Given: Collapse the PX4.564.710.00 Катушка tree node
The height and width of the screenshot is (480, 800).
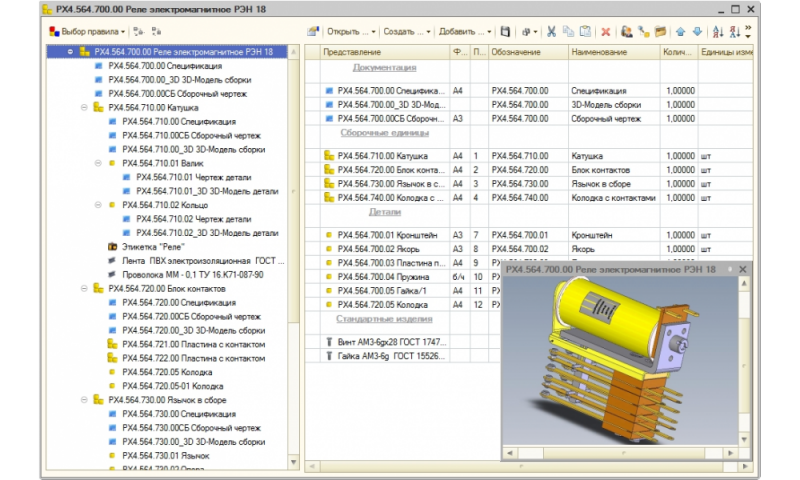Looking at the screenshot, I should 84,107.
